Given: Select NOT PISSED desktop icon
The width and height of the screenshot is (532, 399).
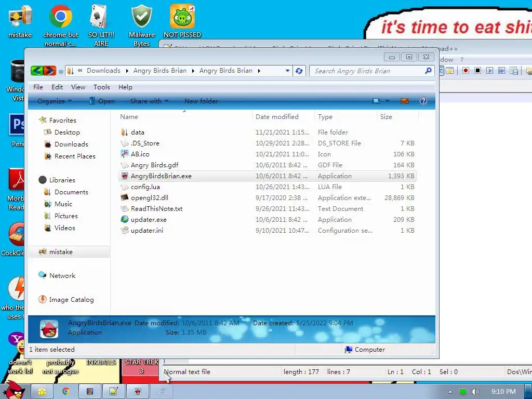Looking at the screenshot, I should coord(182,21).
